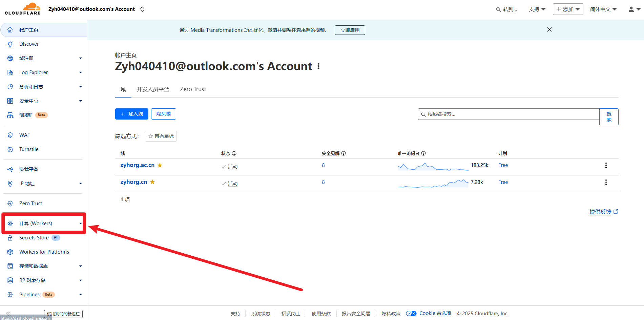The height and width of the screenshot is (320, 644).
Task: Open the 转到 search
Action: [x=506, y=9]
